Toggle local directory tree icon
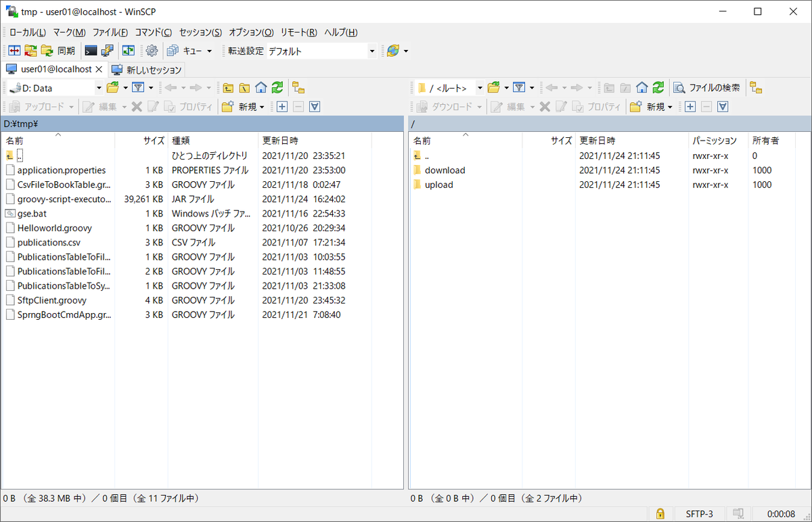 click(298, 87)
